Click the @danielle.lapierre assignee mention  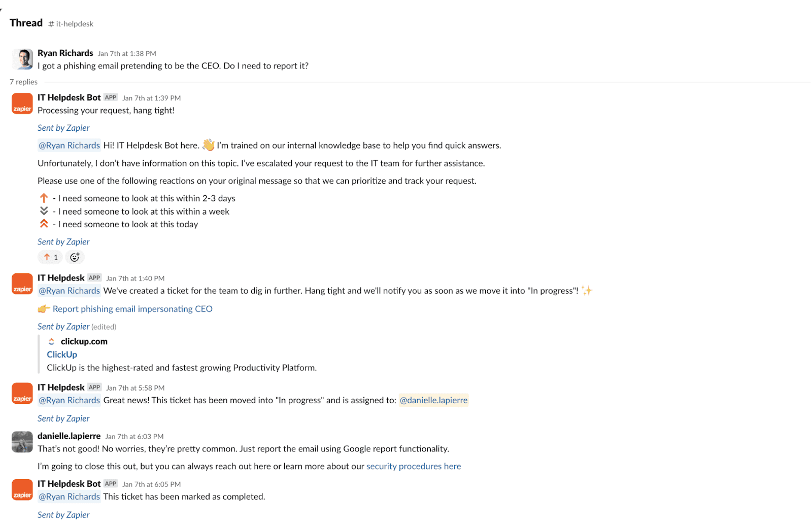pos(433,400)
